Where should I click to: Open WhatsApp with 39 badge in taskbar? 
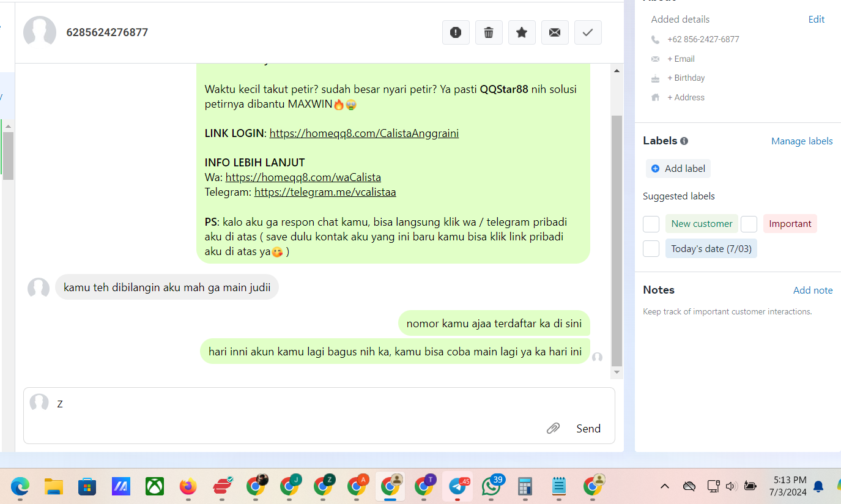[x=492, y=486]
